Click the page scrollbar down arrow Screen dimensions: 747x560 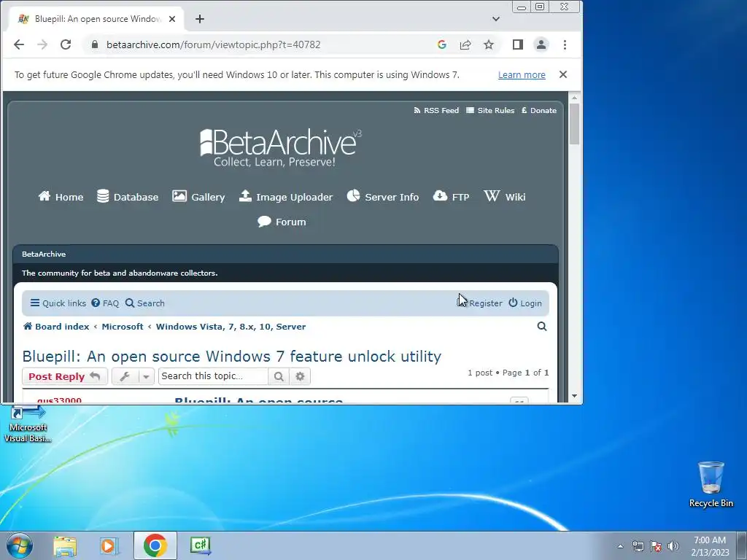tap(574, 396)
